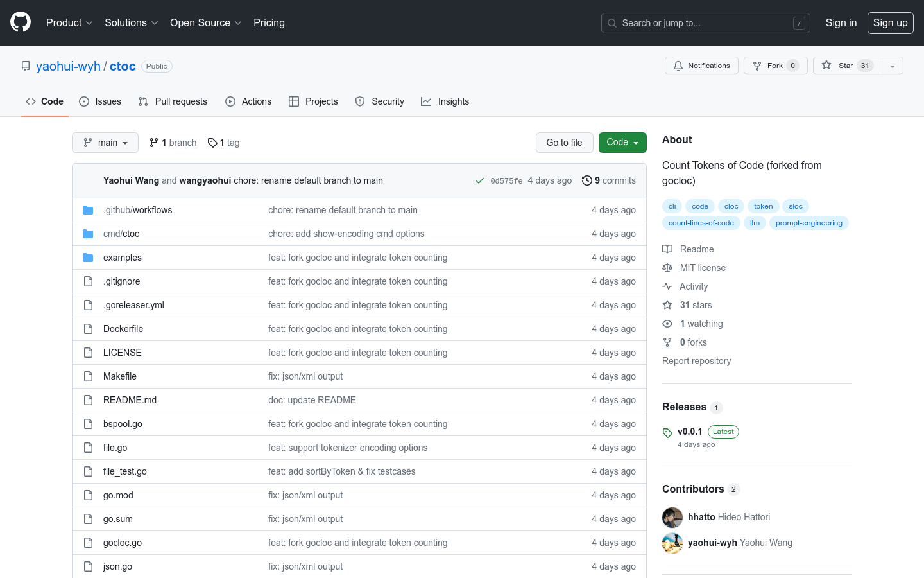Click the go.mod file icon
The width and height of the screenshot is (924, 578).
tap(88, 495)
